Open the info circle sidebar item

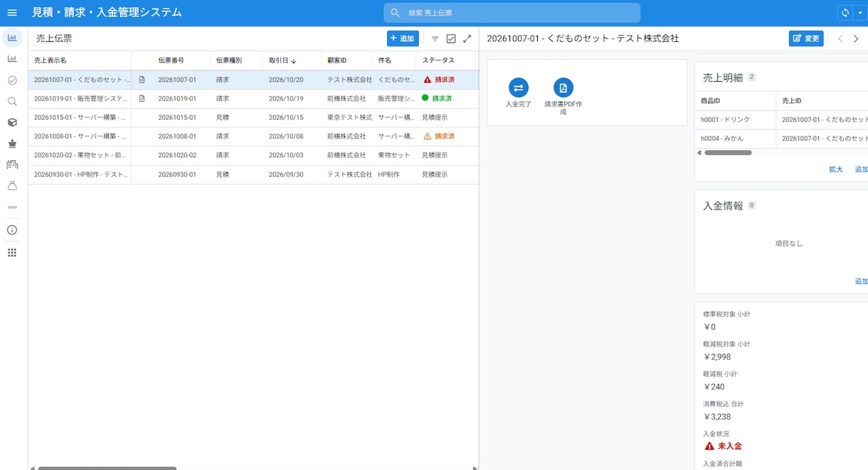tap(12, 230)
